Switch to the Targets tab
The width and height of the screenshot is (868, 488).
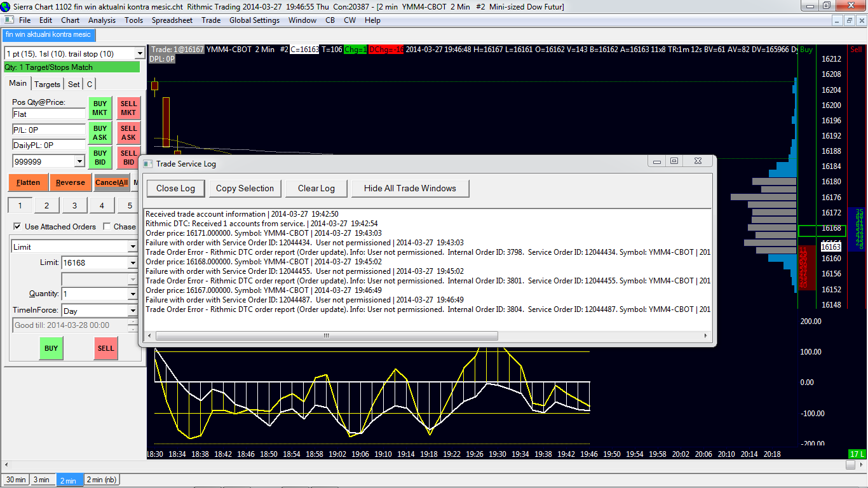(x=47, y=84)
